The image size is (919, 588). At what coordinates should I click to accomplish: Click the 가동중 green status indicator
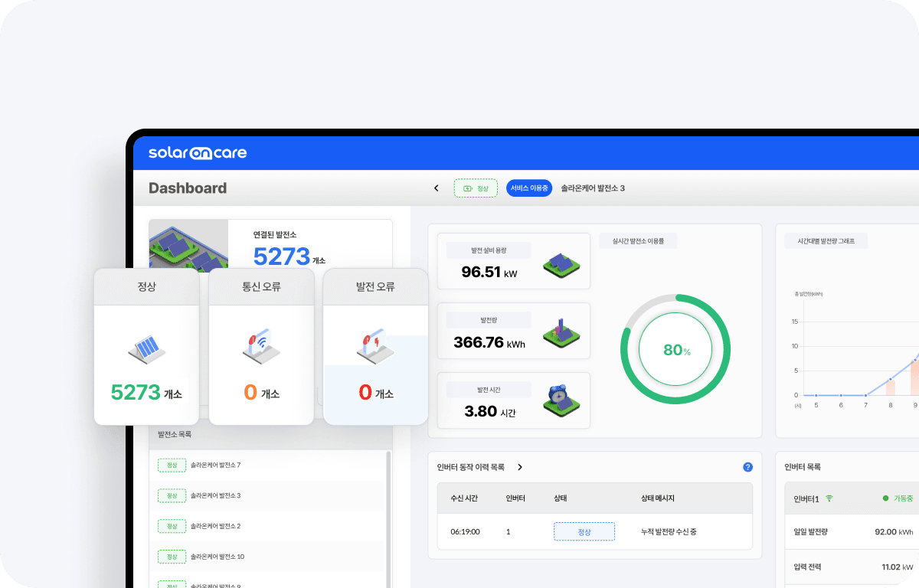(x=898, y=498)
